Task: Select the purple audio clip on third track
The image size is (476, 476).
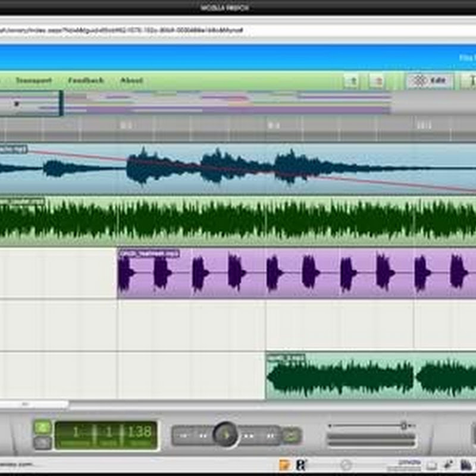Action: (297, 274)
